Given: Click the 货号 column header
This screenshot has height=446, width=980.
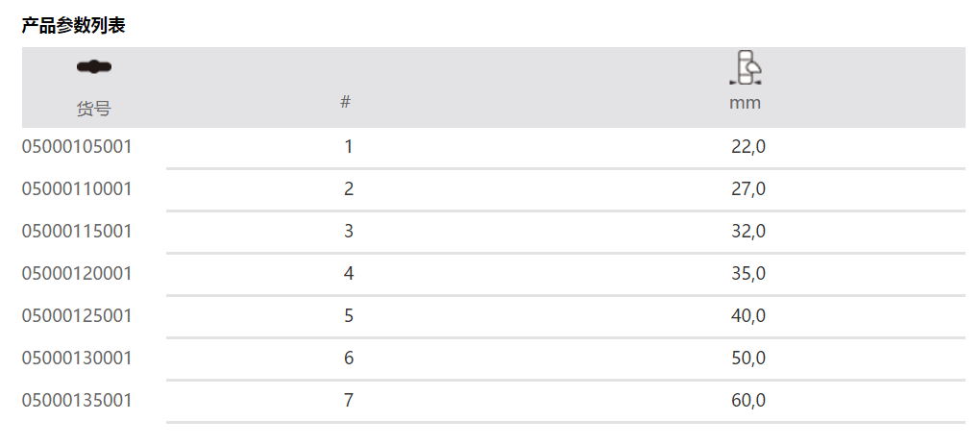Looking at the screenshot, I should pyautogui.click(x=94, y=109).
